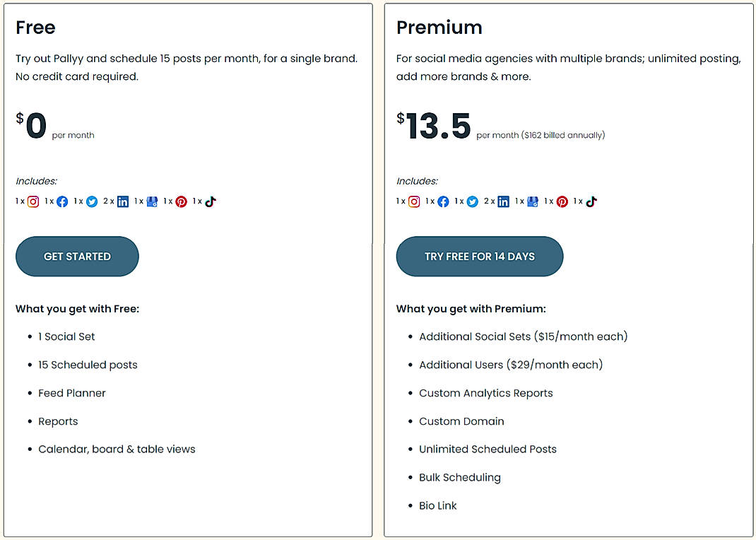Click the Feed Planner feature item
This screenshot has width=756, height=540.
pyautogui.click(x=72, y=393)
